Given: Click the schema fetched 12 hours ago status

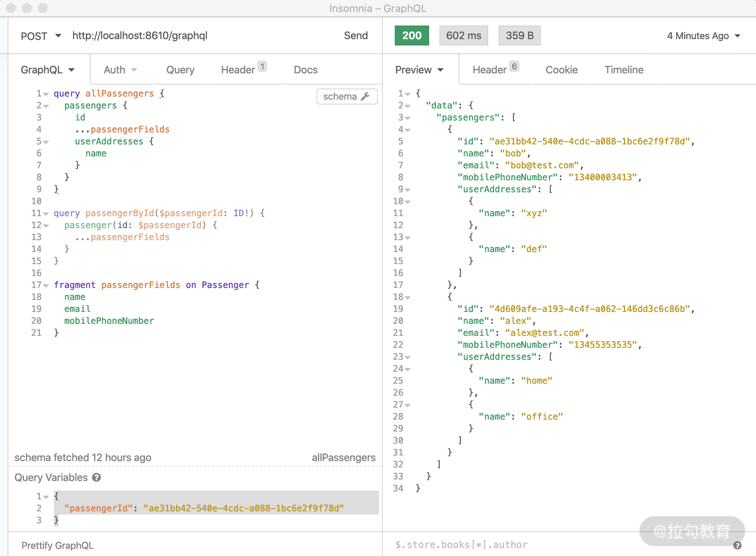Looking at the screenshot, I should click(83, 457).
